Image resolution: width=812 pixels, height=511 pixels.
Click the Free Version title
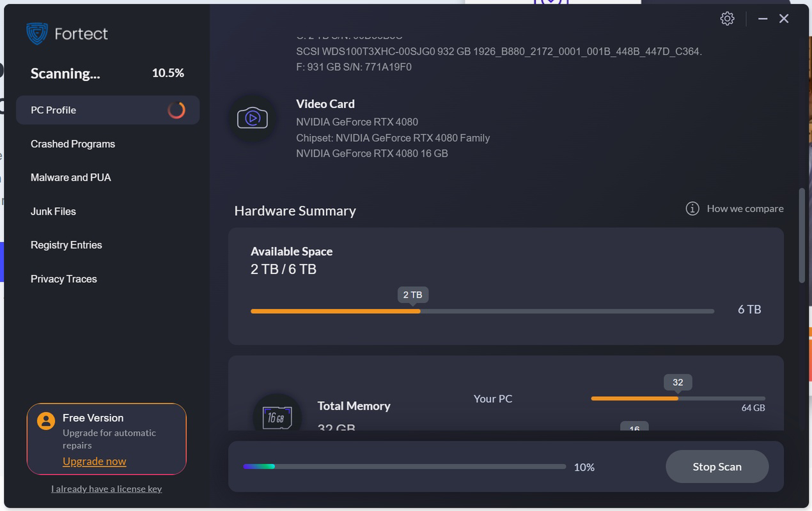click(x=93, y=418)
